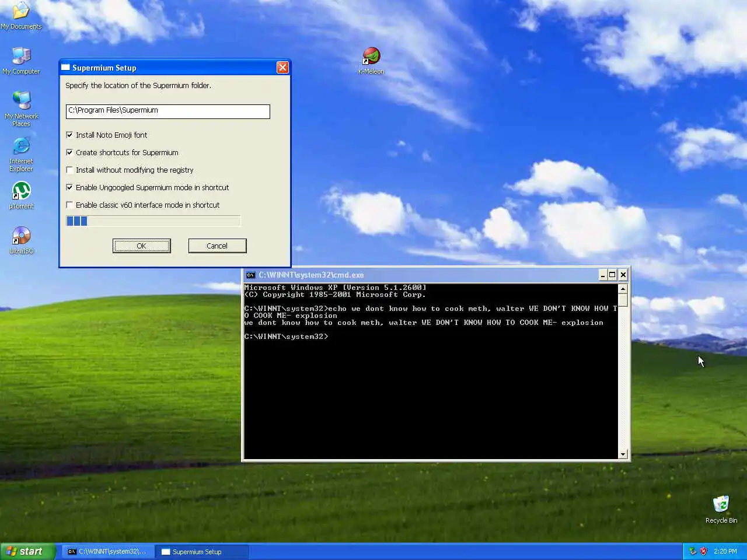747x560 pixels.
Task: Switch to Supermium Setup taskbar button
Action: point(202,551)
